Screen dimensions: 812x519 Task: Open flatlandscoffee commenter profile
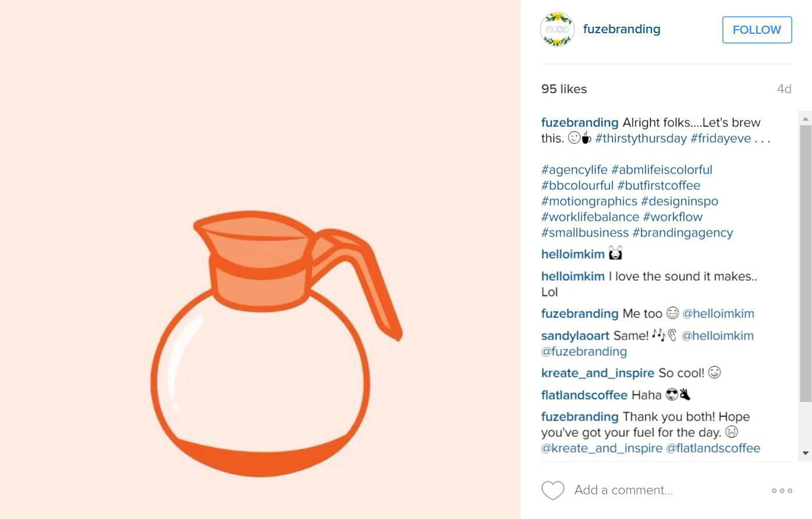[584, 396]
